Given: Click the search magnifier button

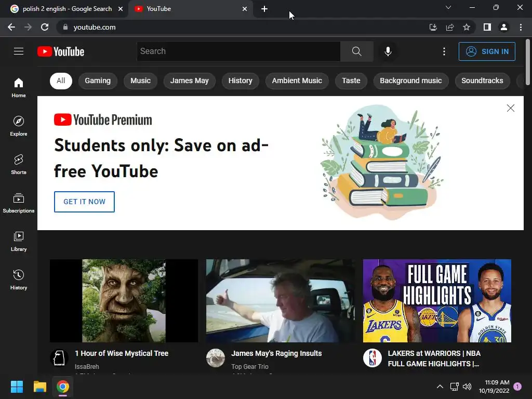Looking at the screenshot, I should [x=356, y=51].
